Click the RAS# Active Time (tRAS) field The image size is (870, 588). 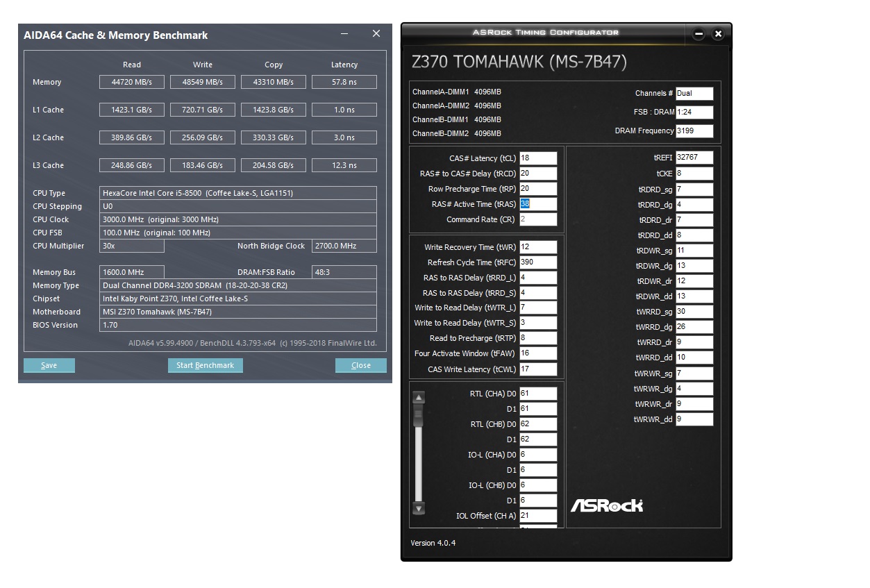538,204
